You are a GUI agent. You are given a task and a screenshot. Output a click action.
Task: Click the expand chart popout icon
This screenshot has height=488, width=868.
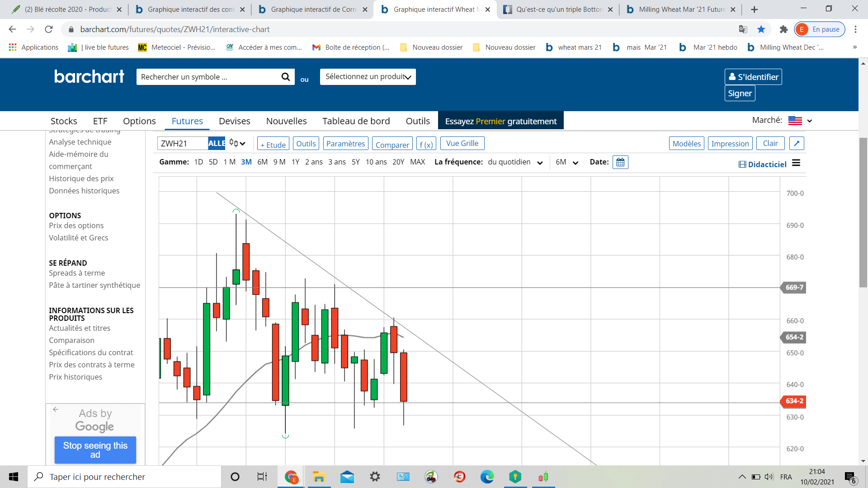coord(796,143)
